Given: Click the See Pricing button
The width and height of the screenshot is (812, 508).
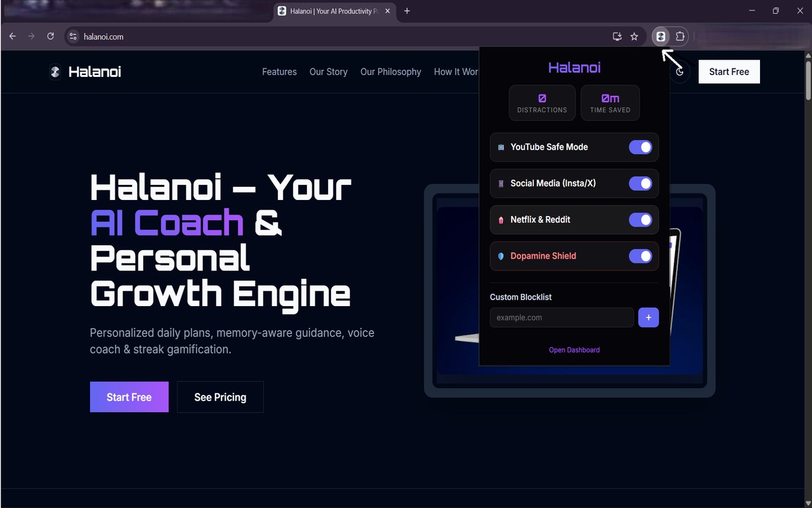Looking at the screenshot, I should (220, 397).
